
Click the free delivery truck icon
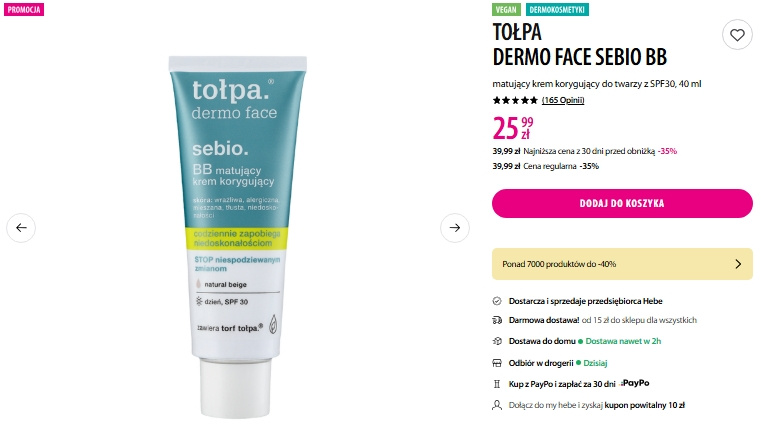497,320
